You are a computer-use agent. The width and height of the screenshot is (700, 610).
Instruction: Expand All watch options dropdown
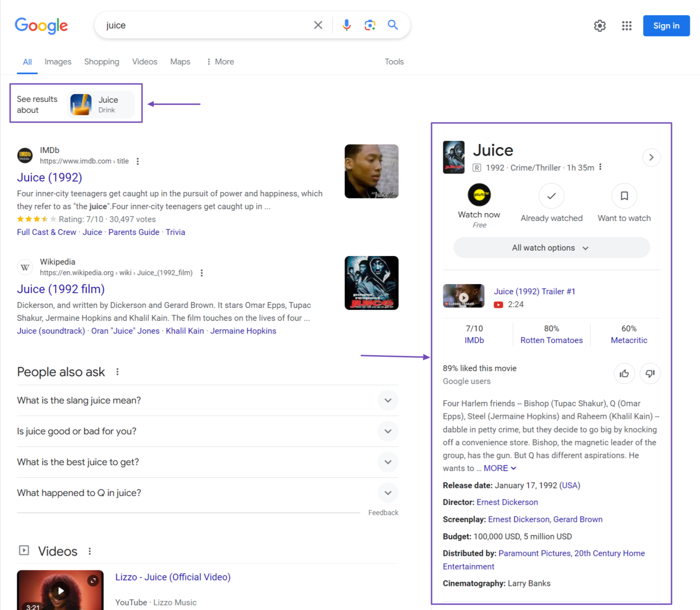551,247
